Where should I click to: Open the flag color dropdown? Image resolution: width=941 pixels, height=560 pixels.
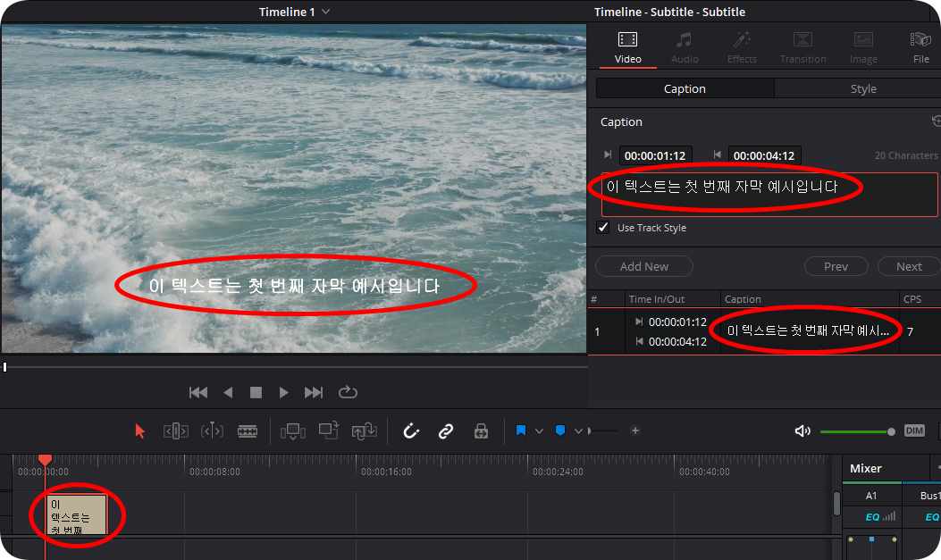(x=538, y=430)
